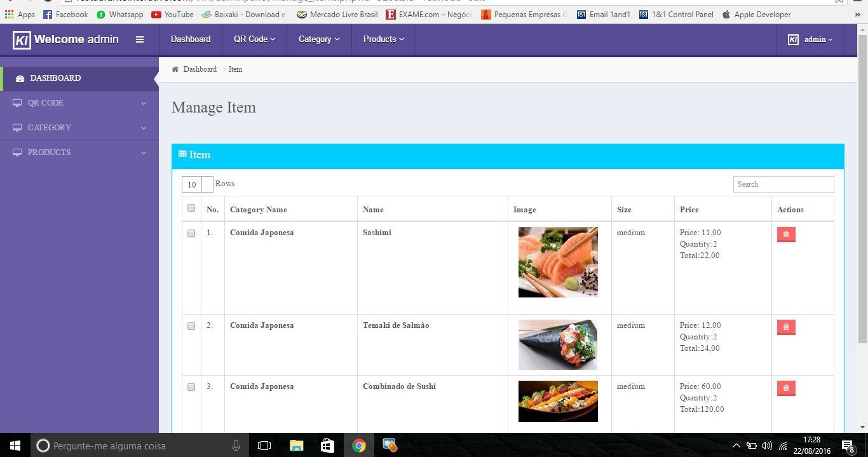
Task: Delete the Temaki de Salmão item
Action: (x=786, y=327)
